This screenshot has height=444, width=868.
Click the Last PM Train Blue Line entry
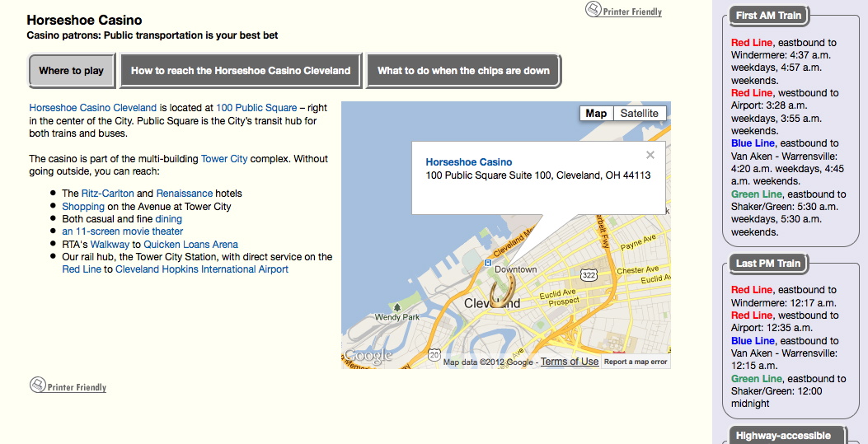(785, 353)
